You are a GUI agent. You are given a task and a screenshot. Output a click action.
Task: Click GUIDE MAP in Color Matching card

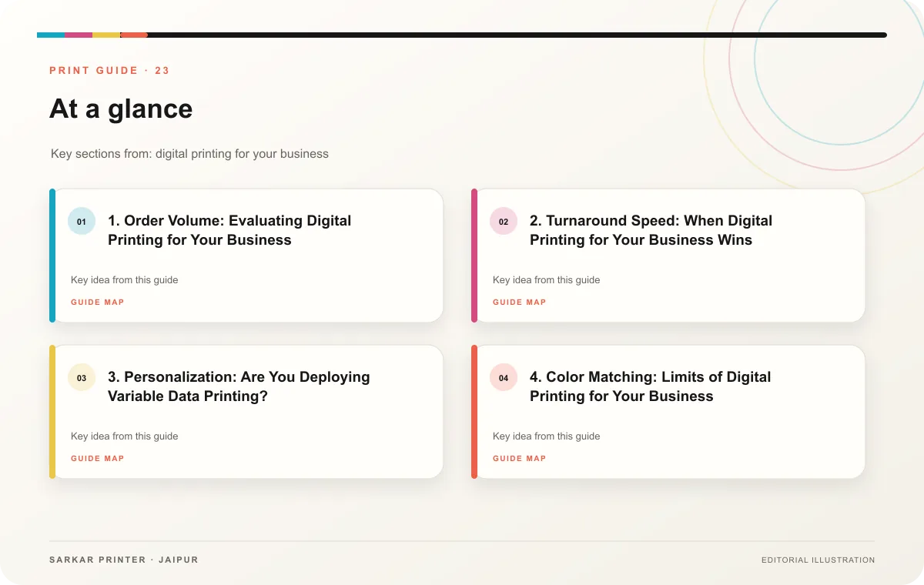pyautogui.click(x=520, y=459)
